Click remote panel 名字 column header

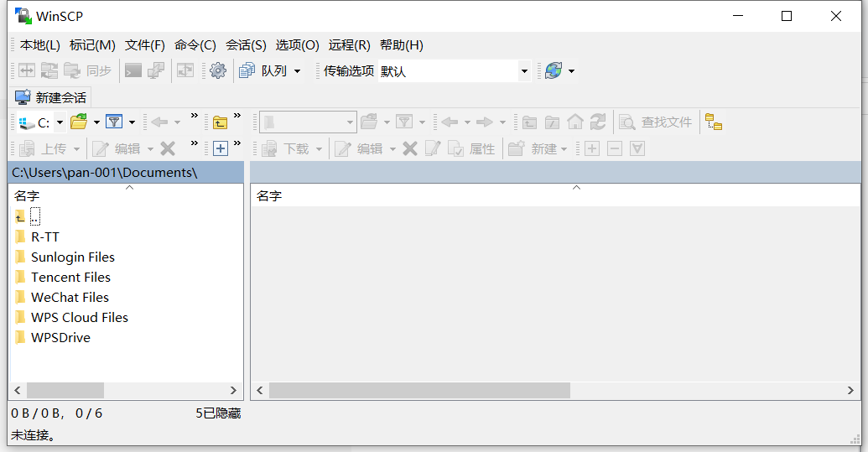pos(555,195)
